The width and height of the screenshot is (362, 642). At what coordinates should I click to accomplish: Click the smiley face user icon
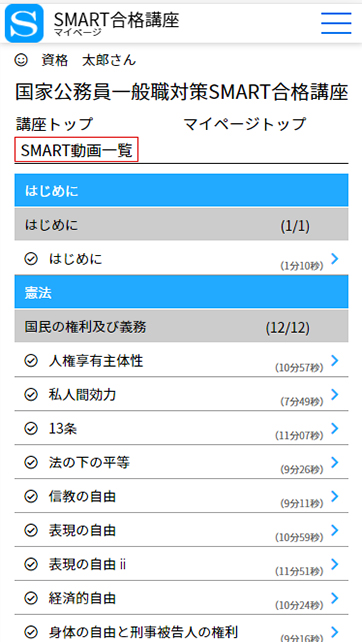21,61
